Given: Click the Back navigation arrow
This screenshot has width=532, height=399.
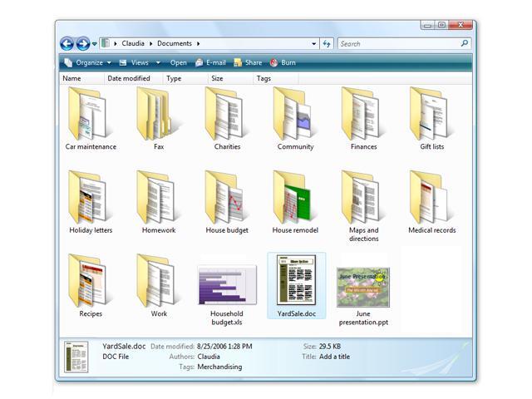Looking at the screenshot, I should coord(67,43).
